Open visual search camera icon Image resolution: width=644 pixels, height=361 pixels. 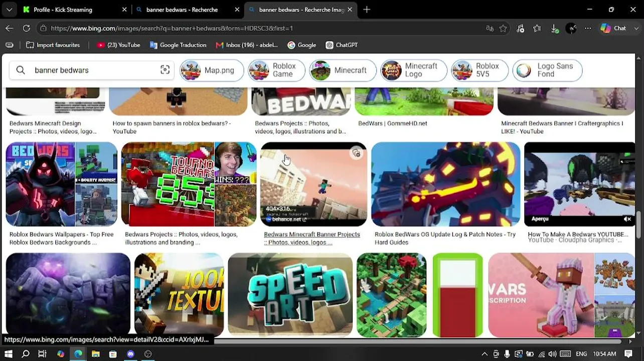(x=165, y=70)
